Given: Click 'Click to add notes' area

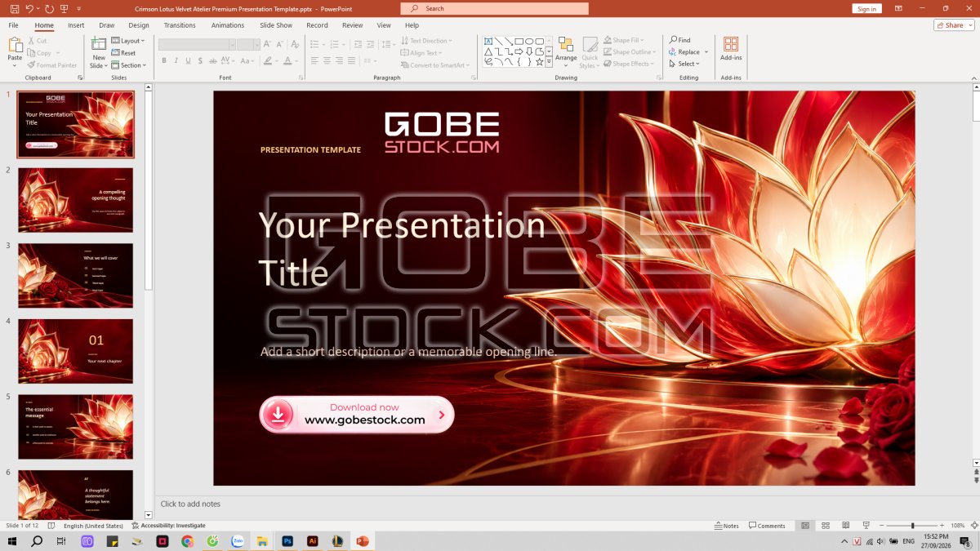Looking at the screenshot, I should click(190, 504).
